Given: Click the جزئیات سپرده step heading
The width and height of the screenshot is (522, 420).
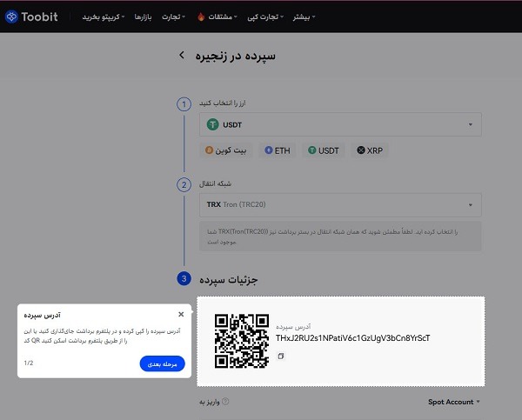Looking at the screenshot, I should coord(228,279).
